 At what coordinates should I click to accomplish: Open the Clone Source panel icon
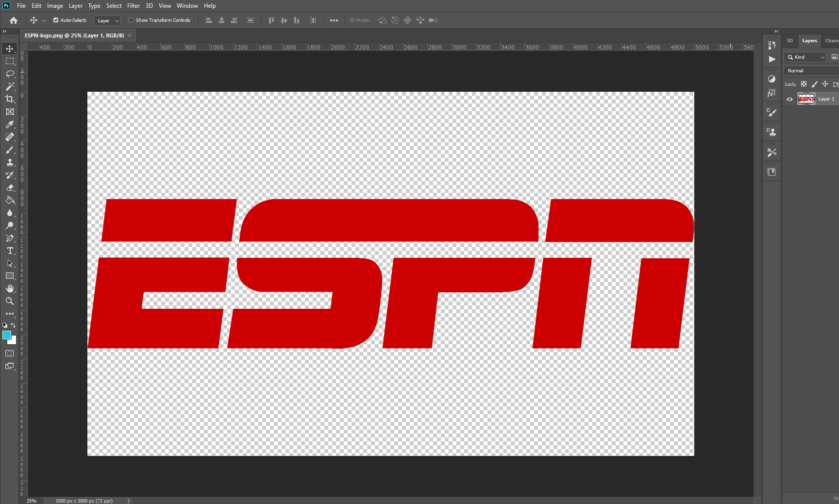pos(772,132)
